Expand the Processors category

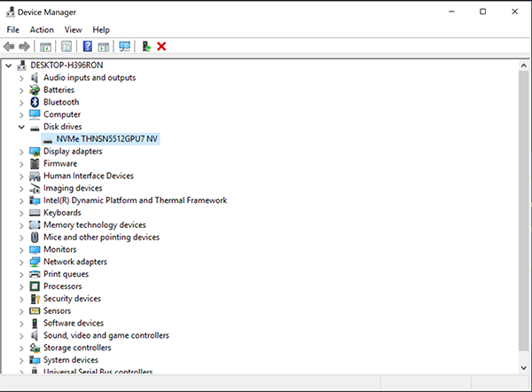tap(21, 287)
